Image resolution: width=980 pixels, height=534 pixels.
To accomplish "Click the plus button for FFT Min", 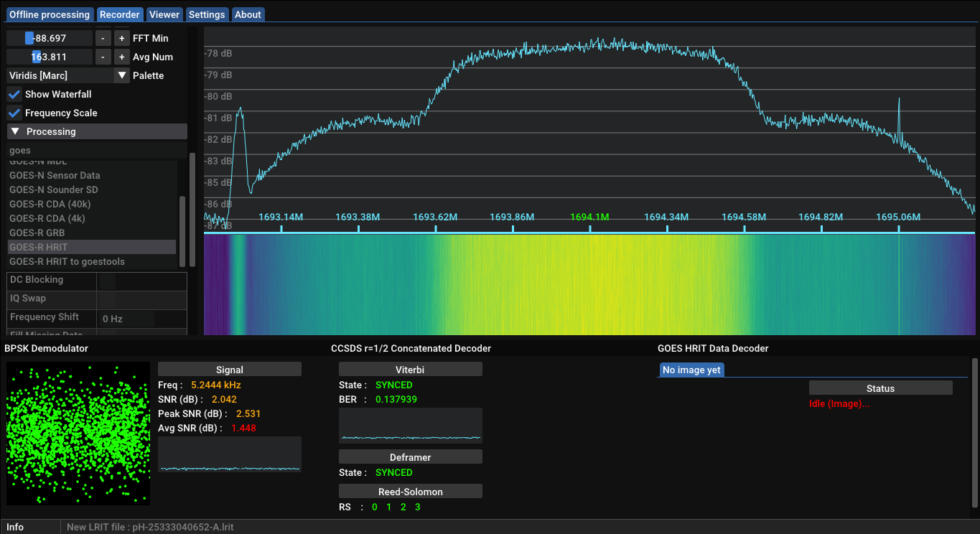I will tap(122, 38).
